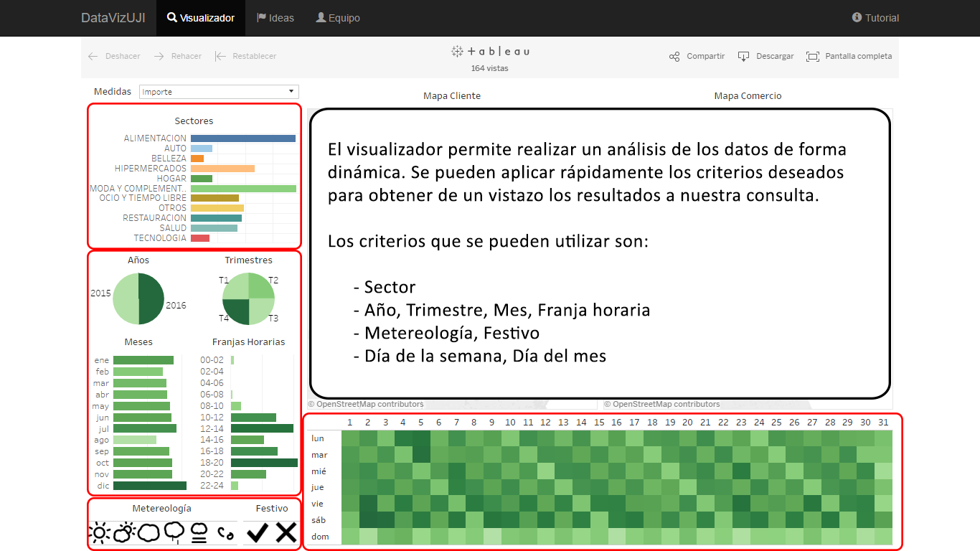Screen dimensions: 980x551
Task: Select the fog weather icon
Action: [x=199, y=532]
